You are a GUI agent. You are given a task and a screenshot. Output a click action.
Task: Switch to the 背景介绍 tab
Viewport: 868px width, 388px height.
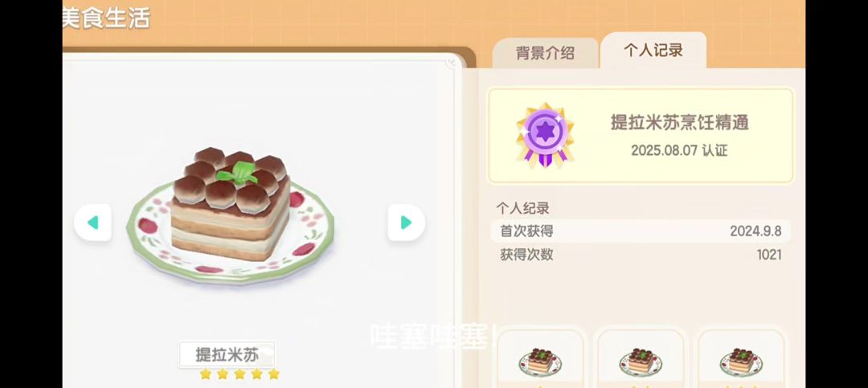[x=545, y=53]
